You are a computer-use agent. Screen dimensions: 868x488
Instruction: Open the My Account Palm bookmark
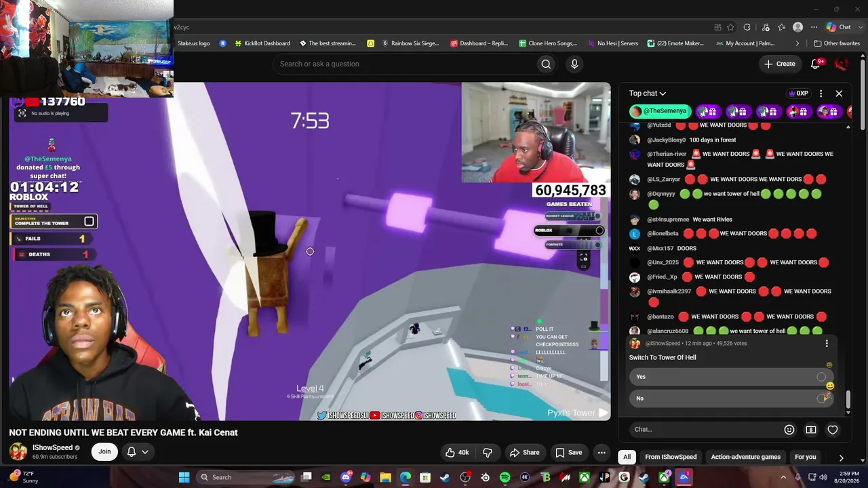point(745,43)
